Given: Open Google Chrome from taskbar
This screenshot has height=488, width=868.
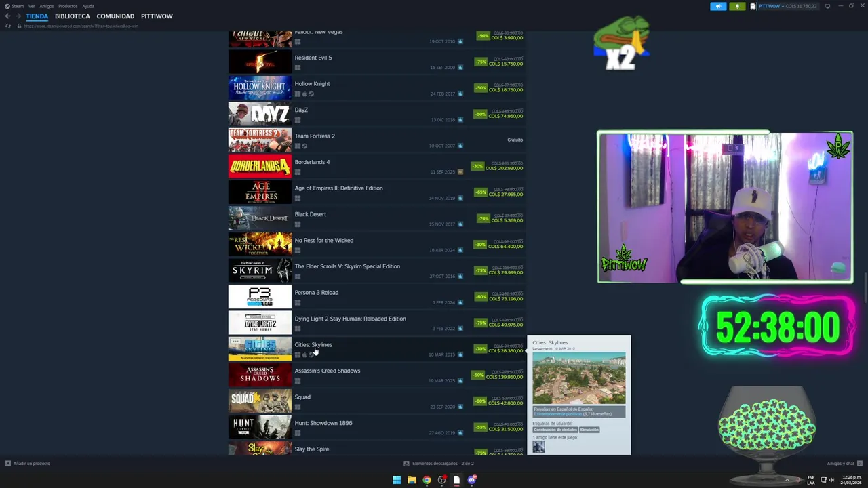Looking at the screenshot, I should pos(427,480).
